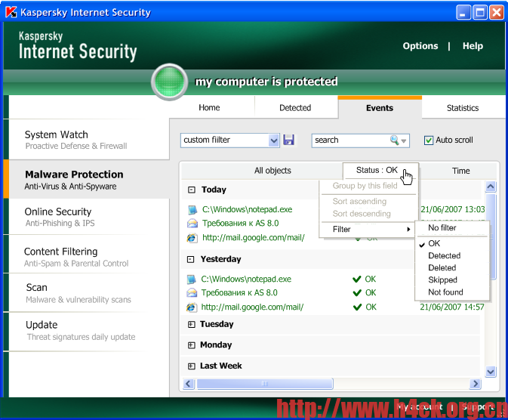Open mail.google.com link under Today
The height and width of the screenshot is (420, 508).
[254, 238]
